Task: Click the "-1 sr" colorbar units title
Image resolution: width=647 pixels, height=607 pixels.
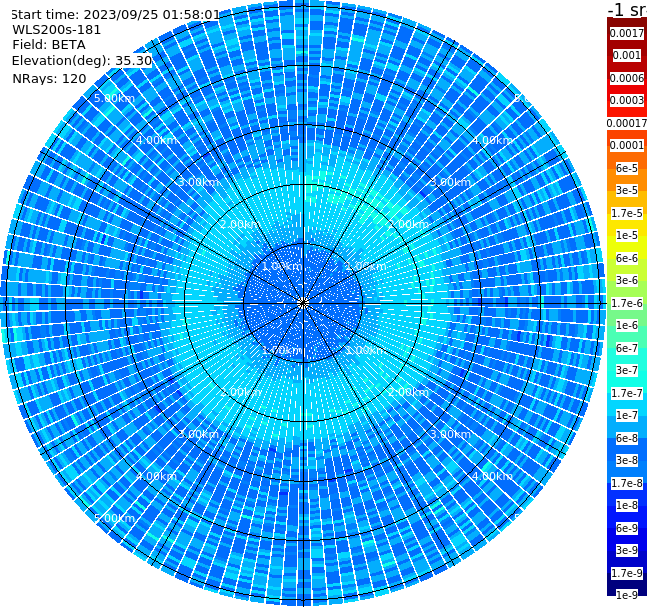Action: tap(627, 9)
